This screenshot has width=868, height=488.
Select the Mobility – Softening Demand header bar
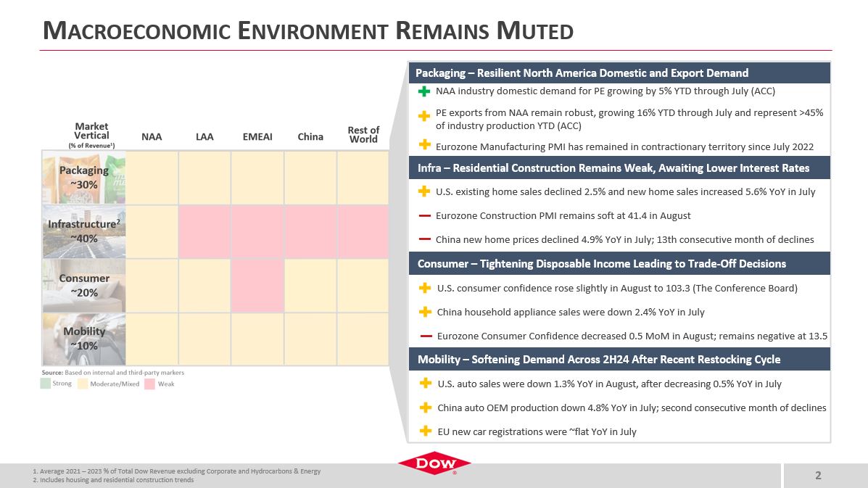pyautogui.click(x=621, y=360)
